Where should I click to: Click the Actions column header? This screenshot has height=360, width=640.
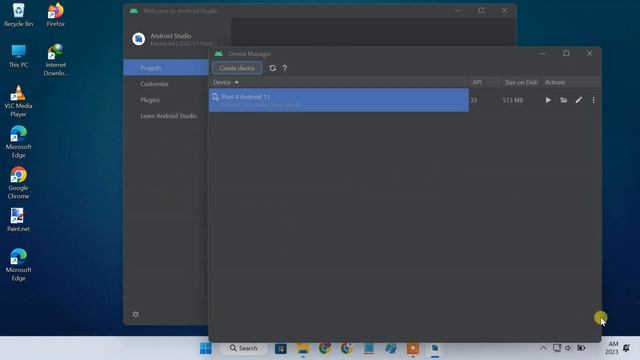point(571,82)
